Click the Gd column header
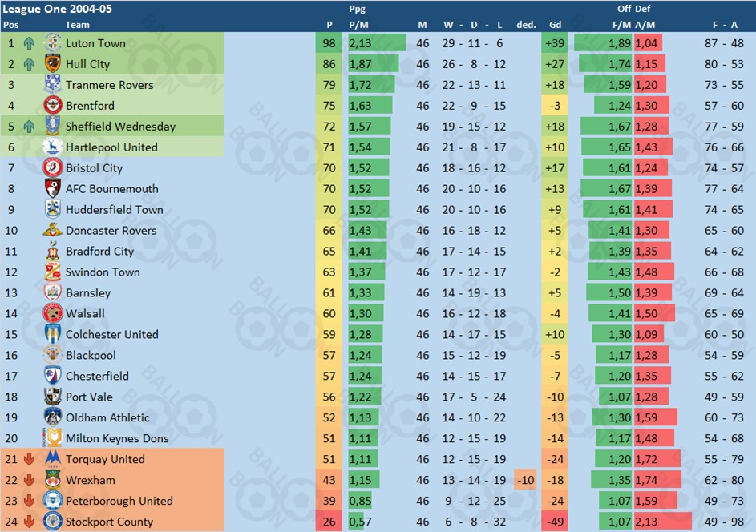This screenshot has width=756, height=532. pyautogui.click(x=555, y=25)
